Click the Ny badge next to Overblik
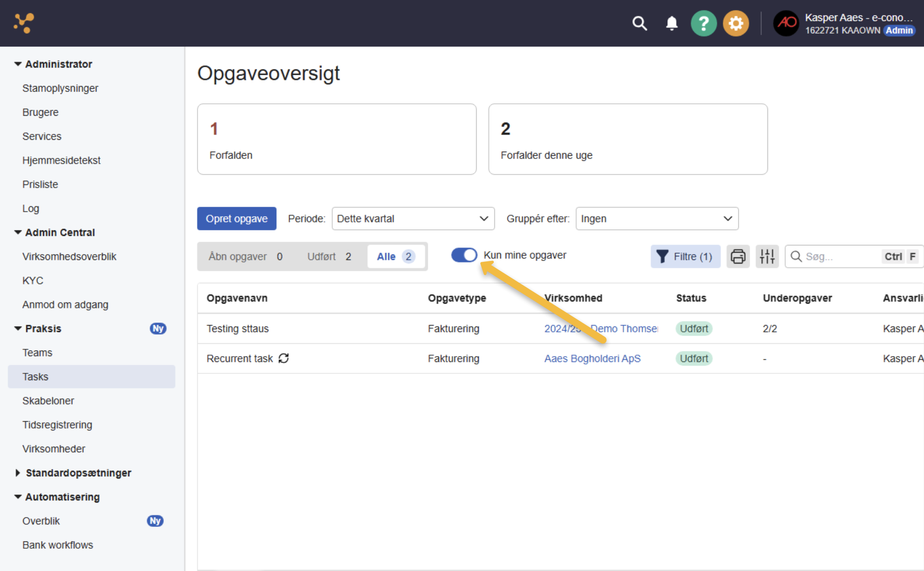 pos(155,521)
